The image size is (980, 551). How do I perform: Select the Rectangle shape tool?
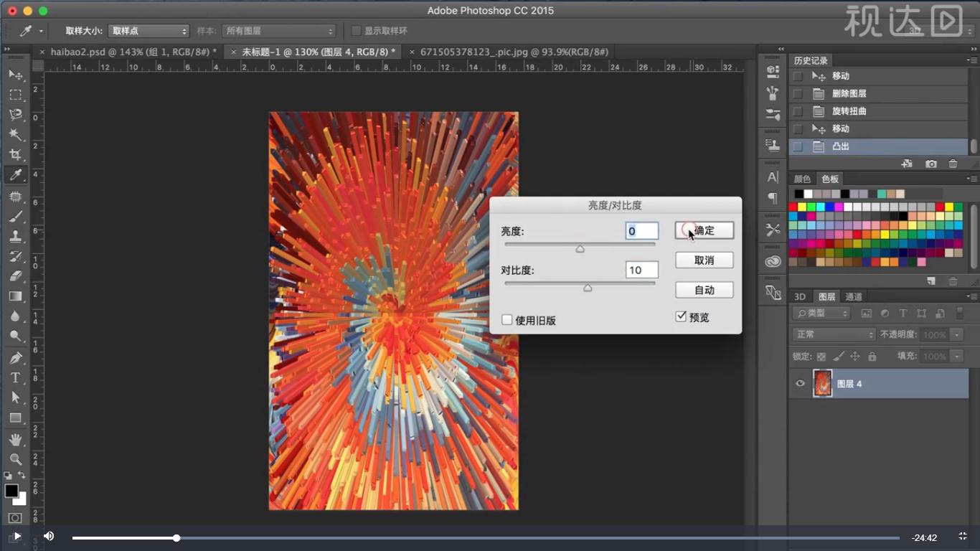(x=15, y=418)
